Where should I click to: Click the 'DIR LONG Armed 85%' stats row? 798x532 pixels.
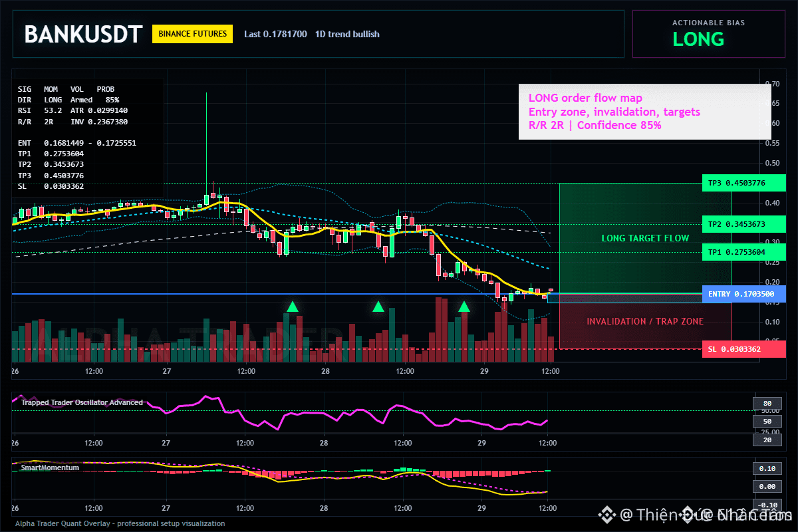coord(68,99)
